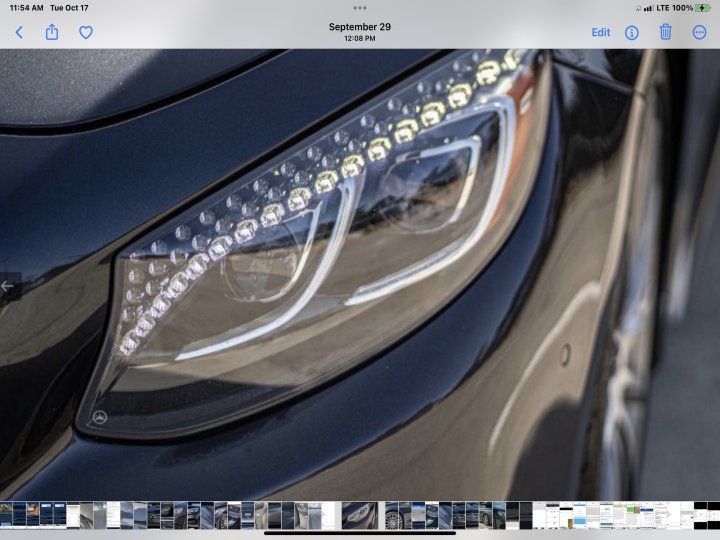Delete the photo with the trash icon

pyautogui.click(x=665, y=32)
